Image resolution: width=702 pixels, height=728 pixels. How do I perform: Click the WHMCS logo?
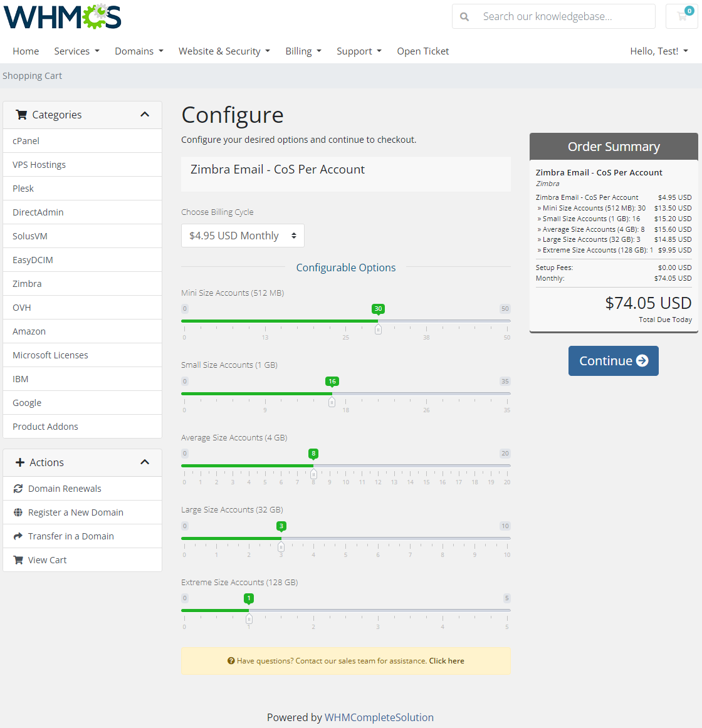tap(62, 17)
